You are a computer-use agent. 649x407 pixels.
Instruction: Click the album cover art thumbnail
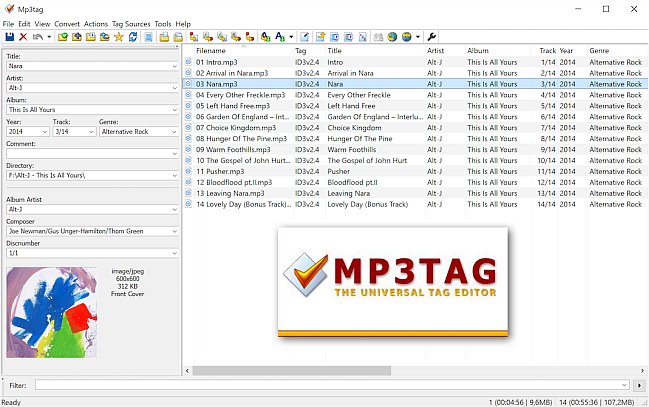pos(52,313)
